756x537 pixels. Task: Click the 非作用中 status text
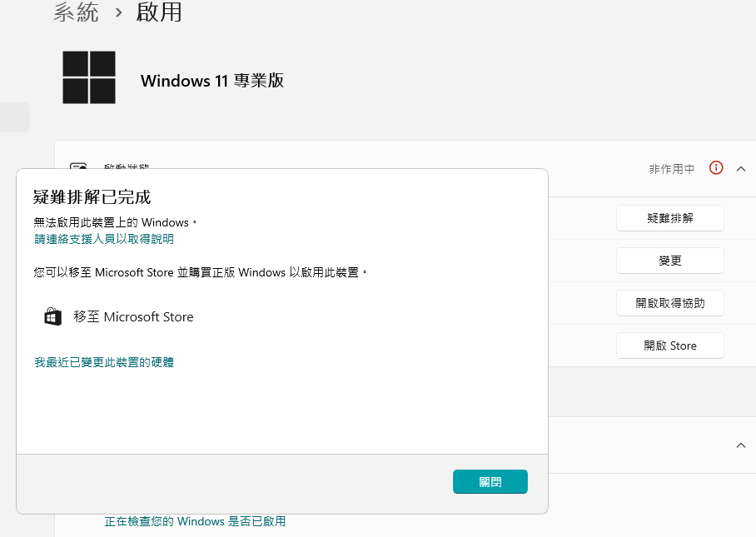[x=672, y=169]
